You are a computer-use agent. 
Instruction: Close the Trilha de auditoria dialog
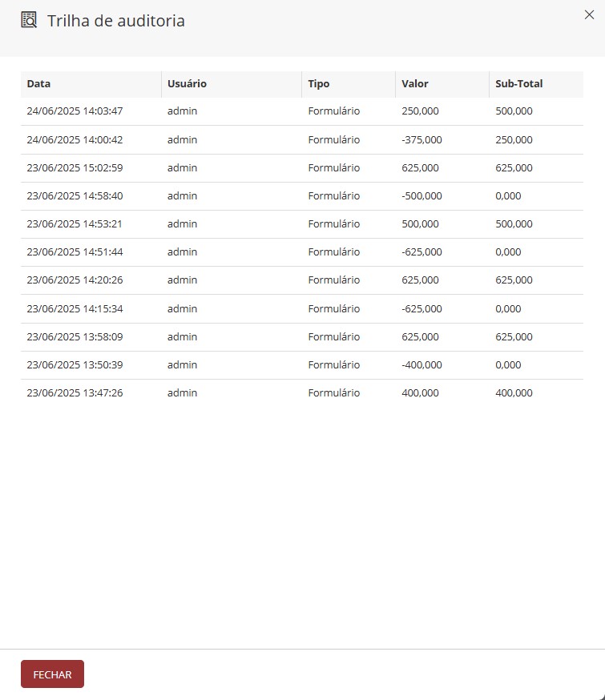tap(589, 14)
